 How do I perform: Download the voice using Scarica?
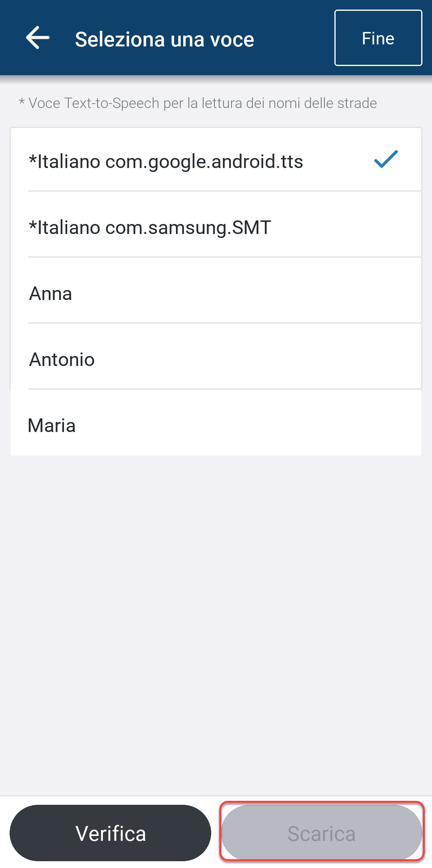coord(322,834)
